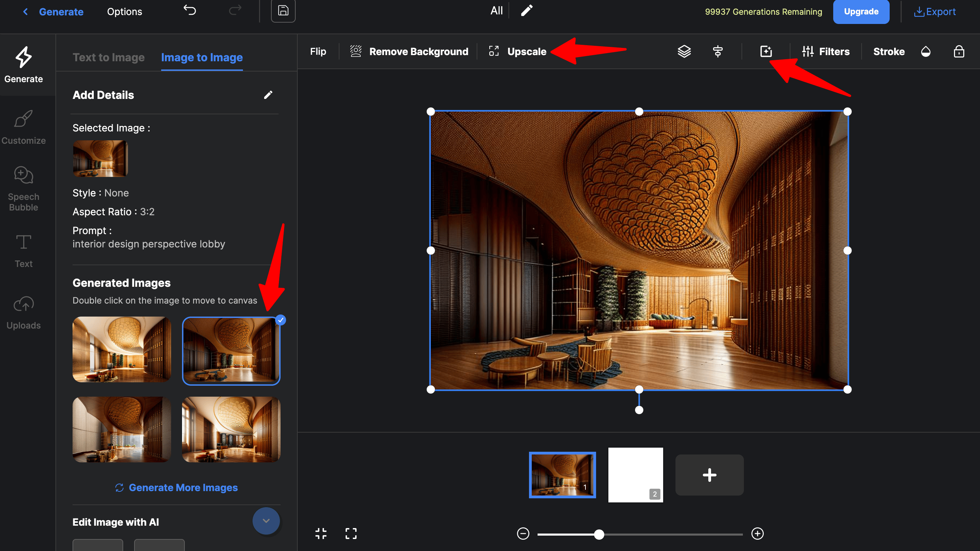Click the Generate back link text
The width and height of the screenshot is (980, 551).
coord(61,12)
